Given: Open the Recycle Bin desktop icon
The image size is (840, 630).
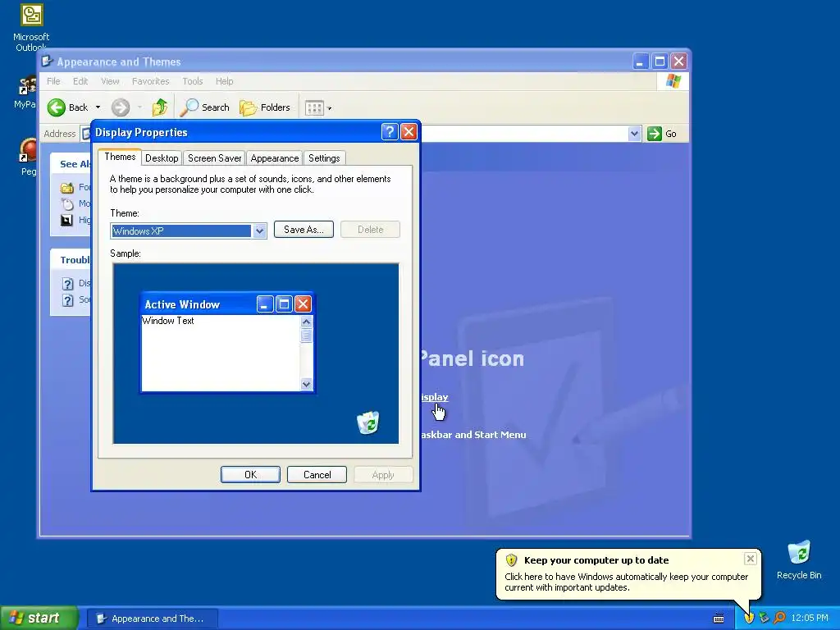Looking at the screenshot, I should click(799, 559).
